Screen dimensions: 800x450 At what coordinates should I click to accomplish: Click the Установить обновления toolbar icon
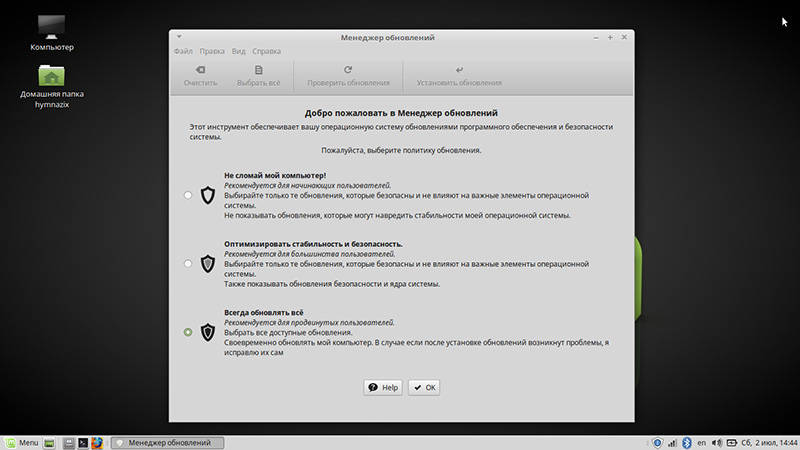[x=459, y=70]
